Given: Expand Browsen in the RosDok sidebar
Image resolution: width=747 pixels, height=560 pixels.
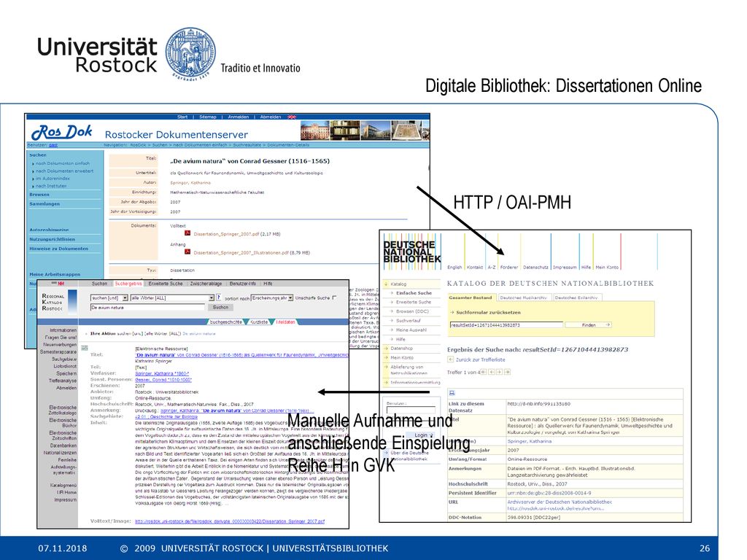Looking at the screenshot, I should 39,194.
